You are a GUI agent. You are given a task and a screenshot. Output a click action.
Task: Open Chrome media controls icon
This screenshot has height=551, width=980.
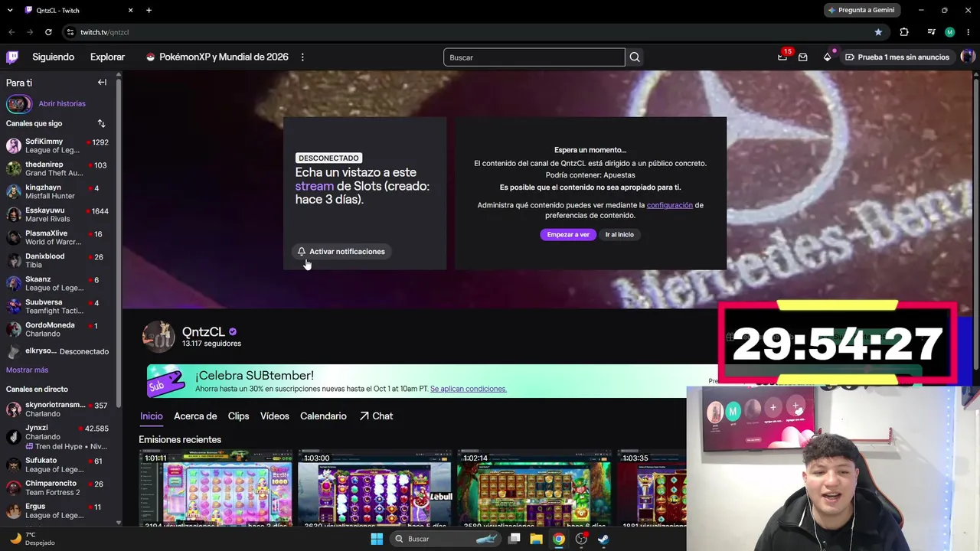(x=931, y=32)
